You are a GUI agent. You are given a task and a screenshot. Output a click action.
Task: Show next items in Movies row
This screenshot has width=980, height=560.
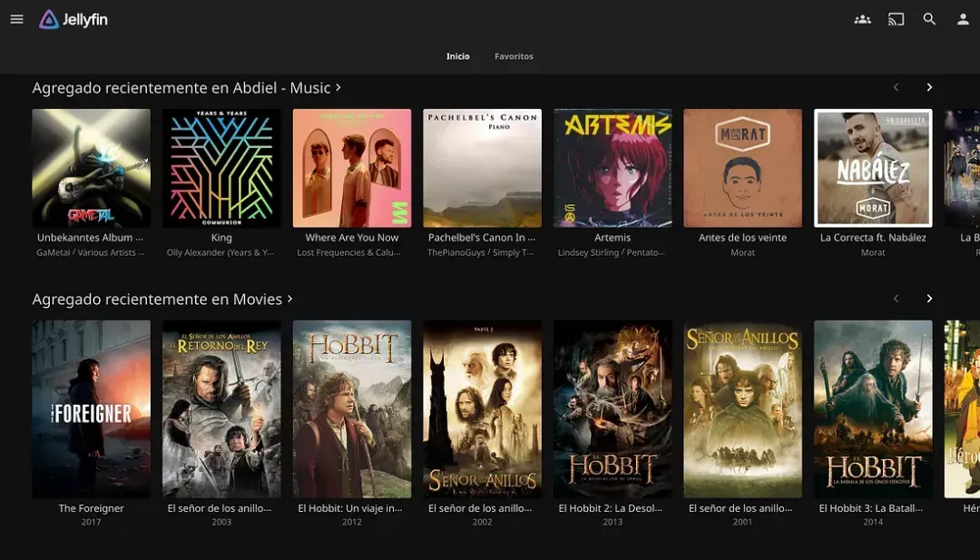click(929, 299)
